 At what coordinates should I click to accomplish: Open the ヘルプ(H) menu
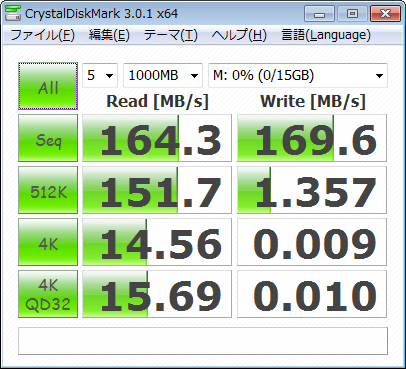[239, 35]
